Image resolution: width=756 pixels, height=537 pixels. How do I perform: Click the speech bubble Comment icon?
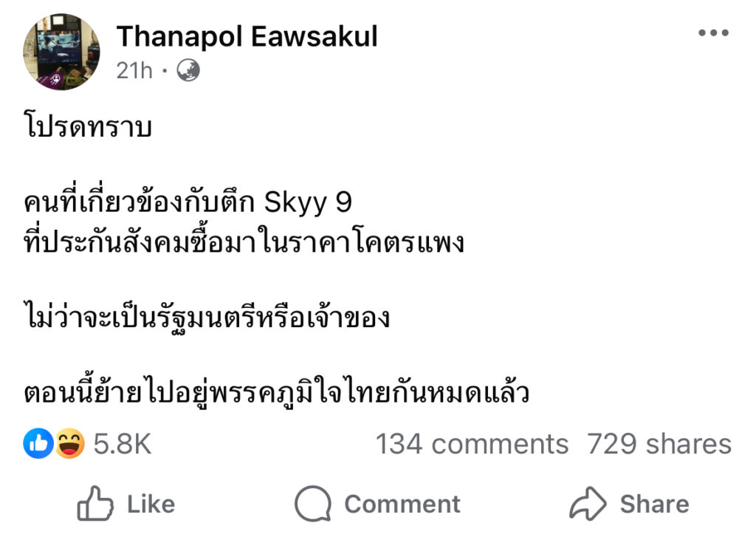point(312,504)
